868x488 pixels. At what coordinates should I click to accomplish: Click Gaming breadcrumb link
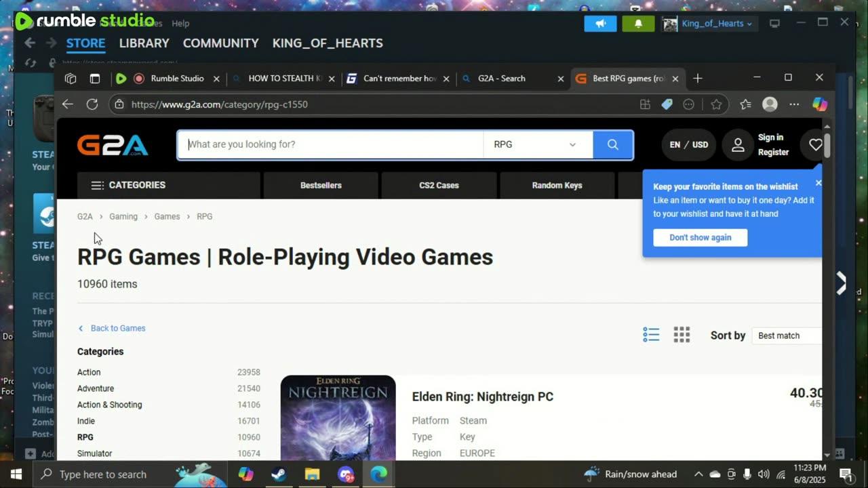pos(123,217)
